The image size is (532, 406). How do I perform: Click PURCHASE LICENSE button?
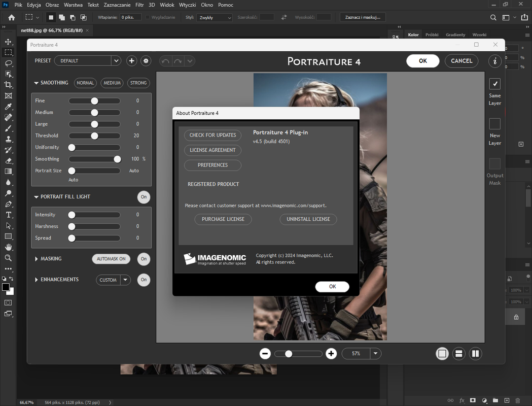click(x=223, y=219)
